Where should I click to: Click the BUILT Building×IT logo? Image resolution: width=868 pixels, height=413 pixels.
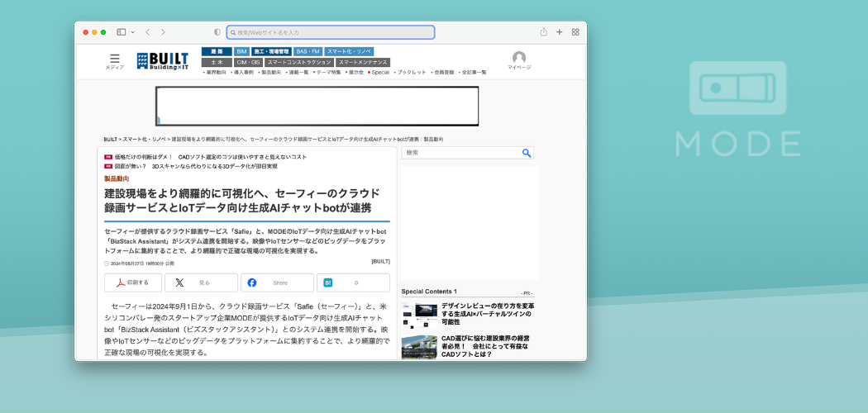pyautogui.click(x=164, y=60)
